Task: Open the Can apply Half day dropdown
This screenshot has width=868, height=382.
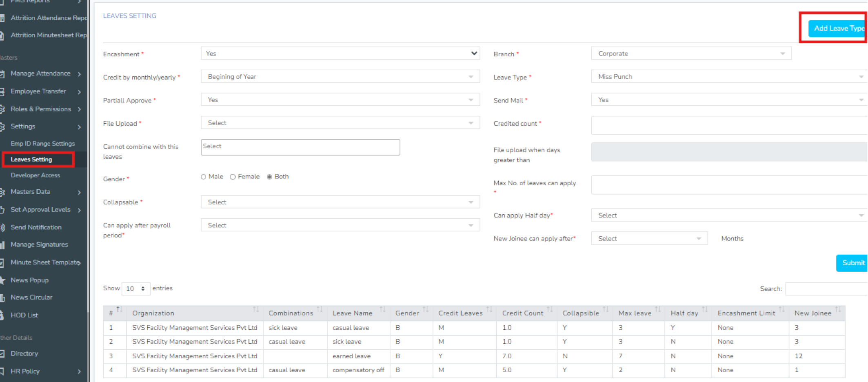Action: [729, 215]
